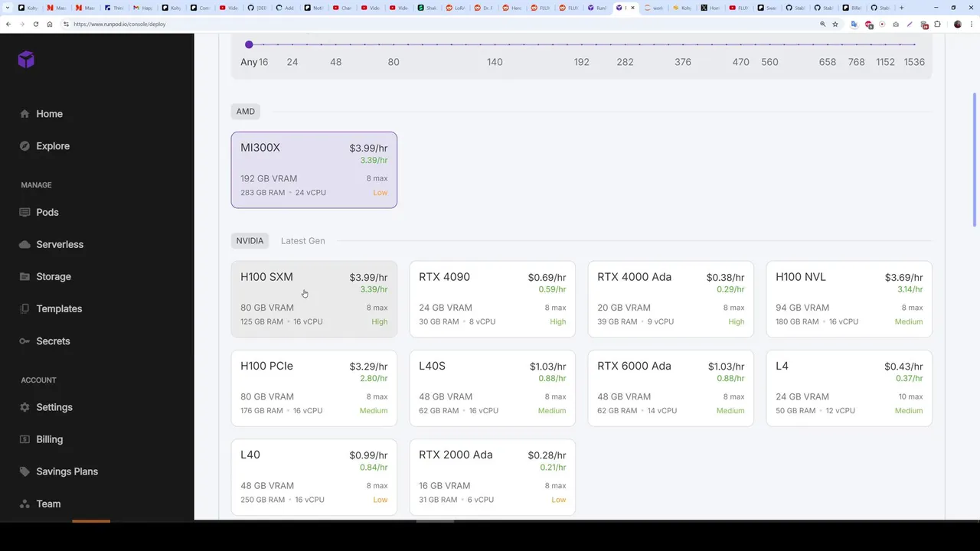Click the browser forward button

pos(21,24)
